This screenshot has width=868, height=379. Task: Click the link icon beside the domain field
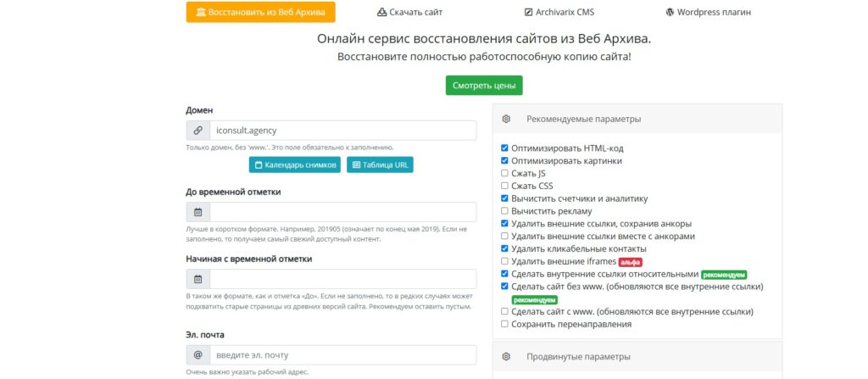pos(198,131)
